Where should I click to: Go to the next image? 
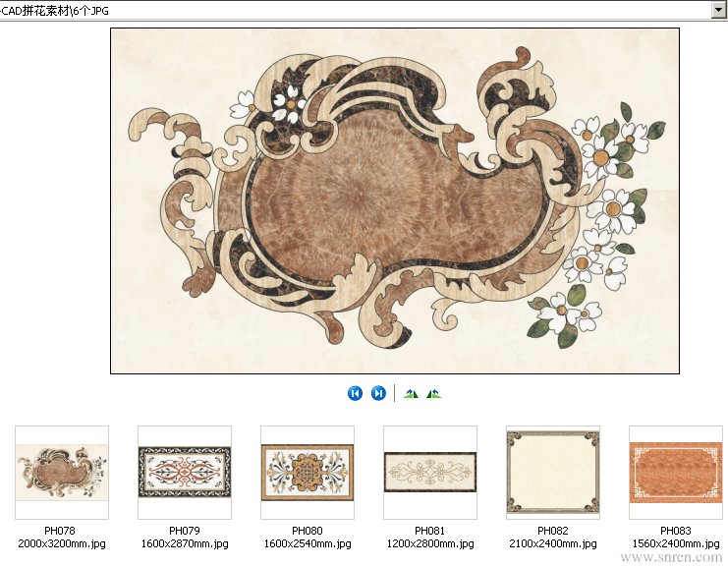coord(378,394)
